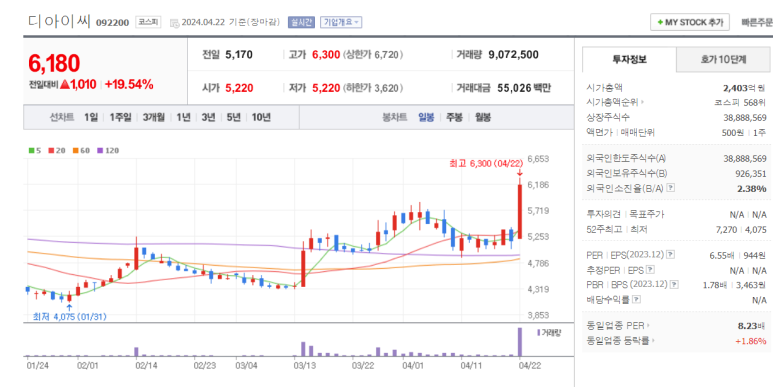
Task: Switch to the 호가10단계 tab
Action: [723, 60]
